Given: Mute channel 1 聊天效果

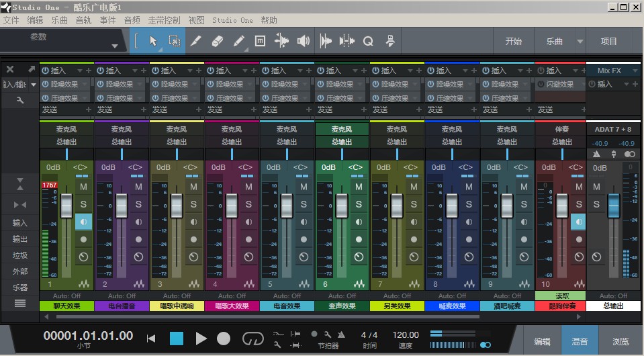Looking at the screenshot, I should tap(84, 187).
